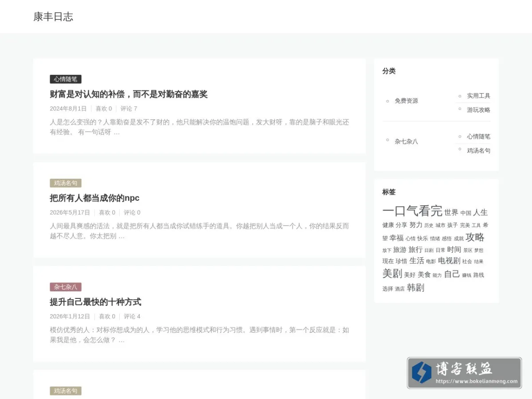The image size is (532, 399).
Task: Select the 分享 tag
Action: [x=401, y=225]
